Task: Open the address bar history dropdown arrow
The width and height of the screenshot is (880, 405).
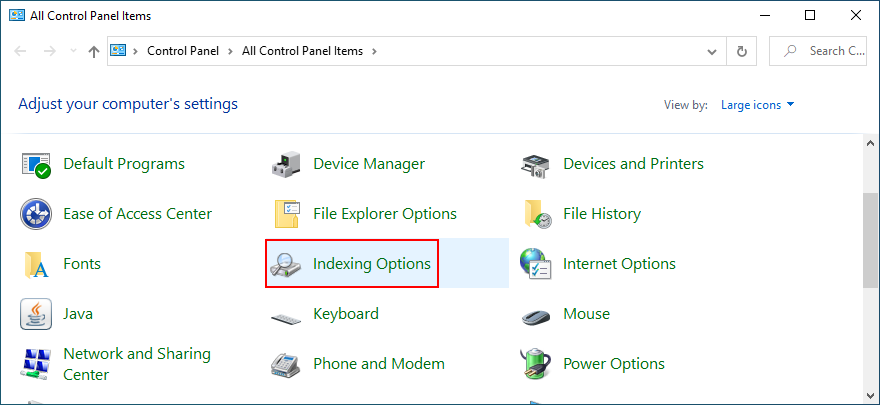Action: coord(712,51)
